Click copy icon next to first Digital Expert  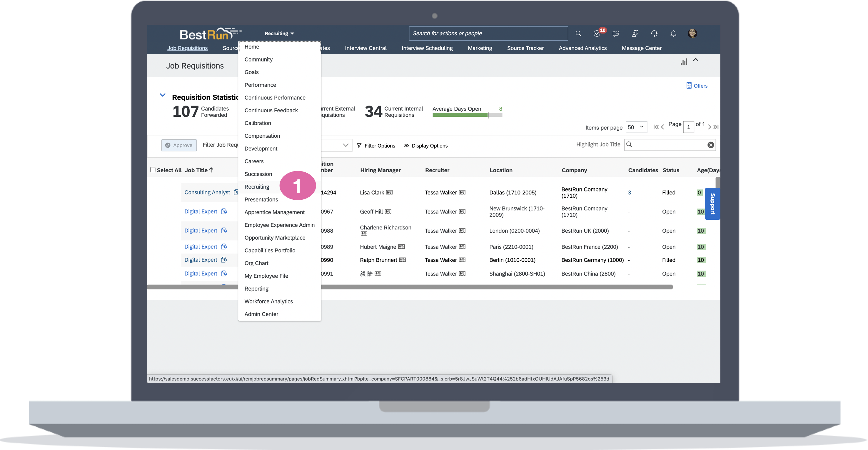tap(224, 211)
